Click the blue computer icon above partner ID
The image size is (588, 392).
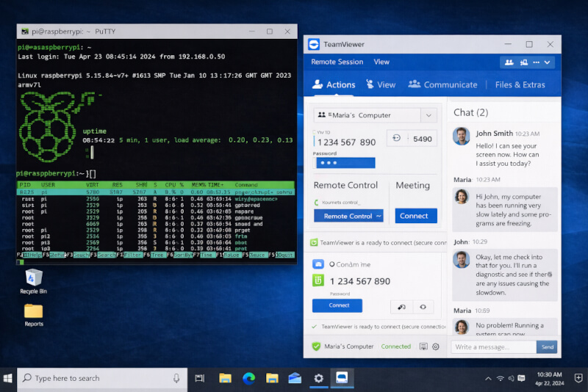tap(318, 264)
